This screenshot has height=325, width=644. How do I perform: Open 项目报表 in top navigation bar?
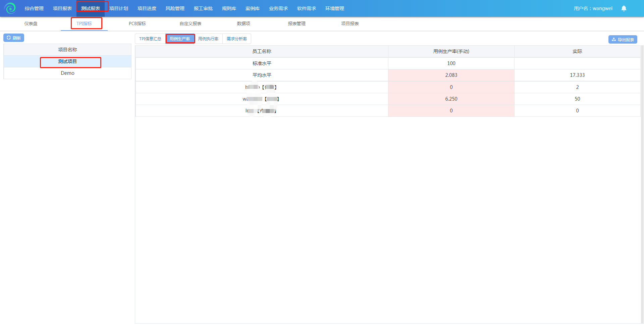(62, 8)
